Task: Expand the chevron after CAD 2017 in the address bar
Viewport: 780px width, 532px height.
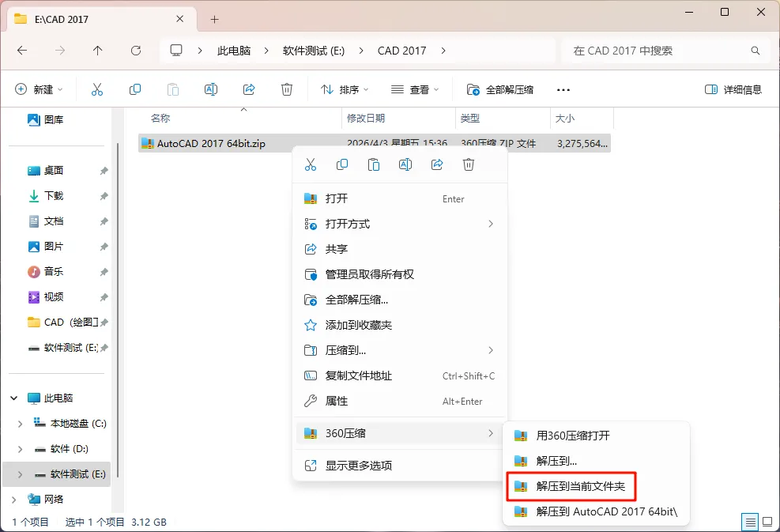Action: (443, 51)
